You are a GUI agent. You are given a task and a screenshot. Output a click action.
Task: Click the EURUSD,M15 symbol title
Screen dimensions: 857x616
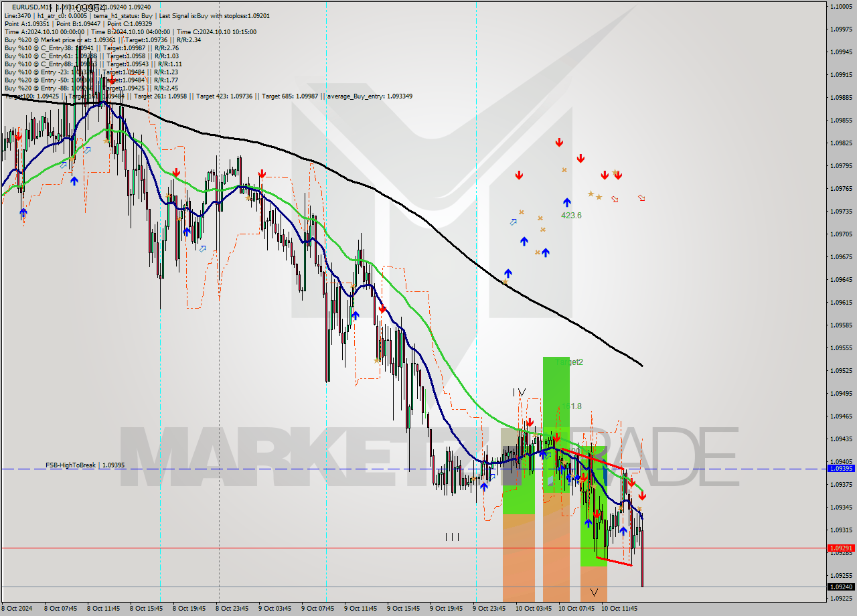click(33, 7)
